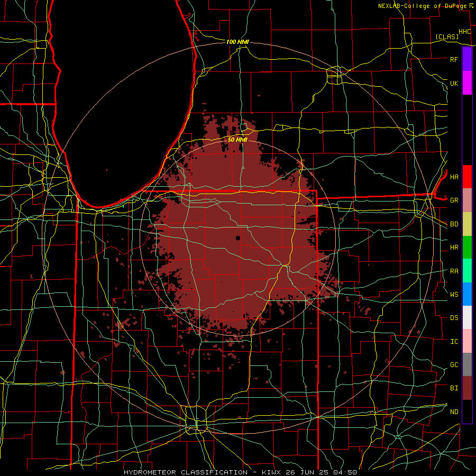Select the BD yellow legend swatch
The image size is (476, 476).
coord(467,224)
